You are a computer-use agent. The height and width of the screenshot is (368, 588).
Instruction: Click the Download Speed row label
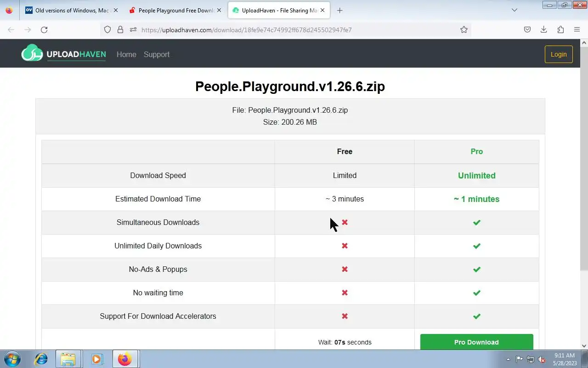158,175
